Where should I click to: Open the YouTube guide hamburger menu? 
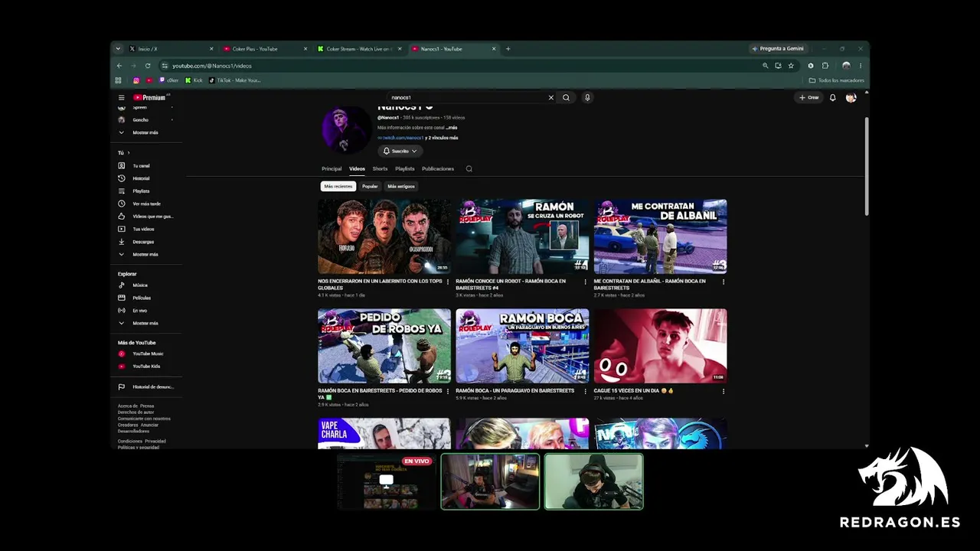click(121, 97)
